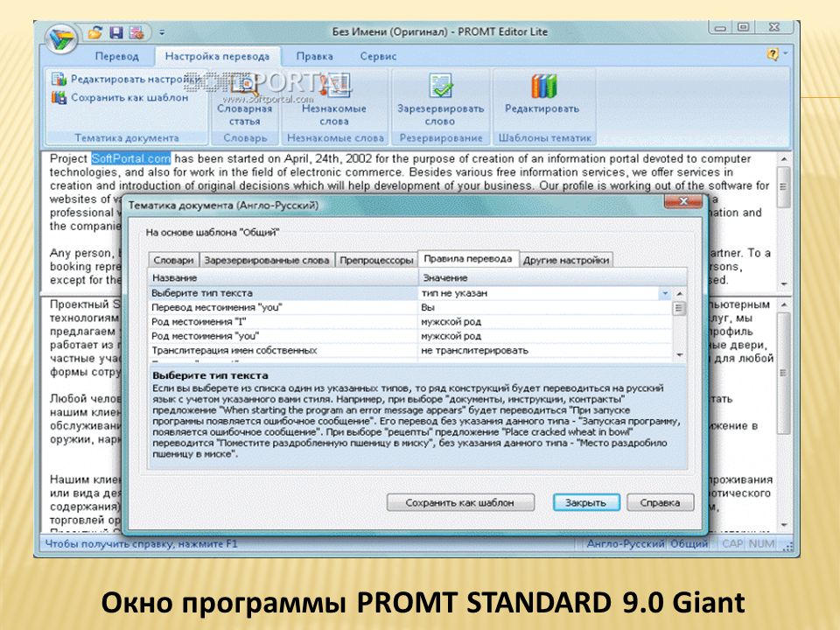Click the source text pane scroll up arrow
The image size is (840, 630).
click(x=783, y=159)
